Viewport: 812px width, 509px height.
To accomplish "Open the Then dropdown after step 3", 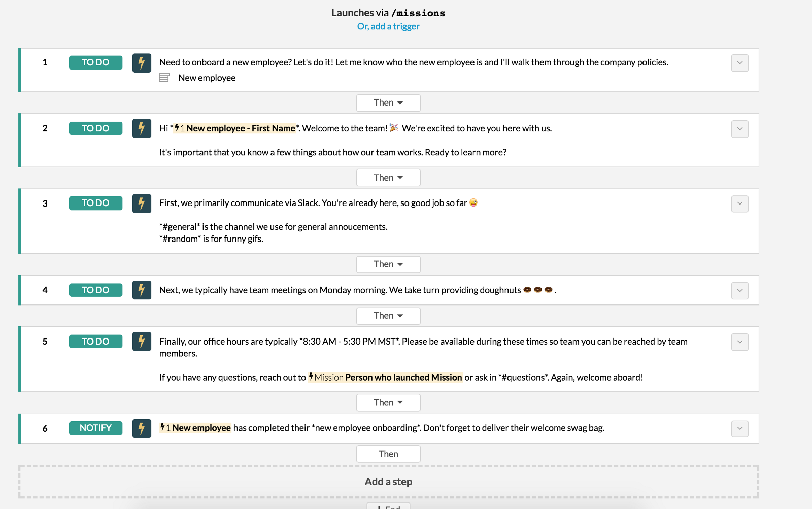I will click(388, 264).
